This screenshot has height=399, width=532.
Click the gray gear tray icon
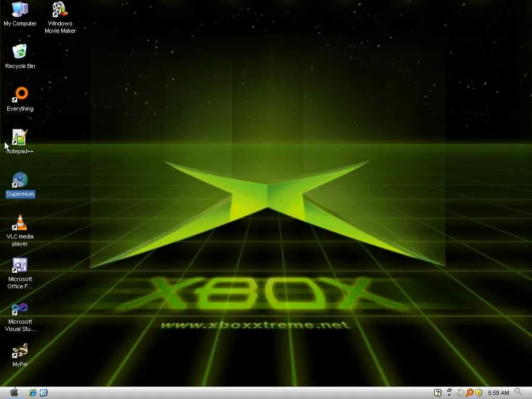(460, 393)
